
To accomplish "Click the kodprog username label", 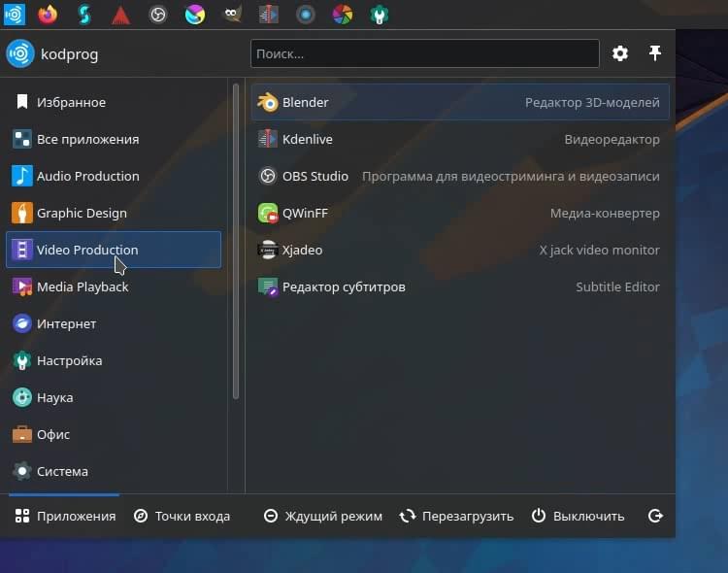I will pos(70,54).
